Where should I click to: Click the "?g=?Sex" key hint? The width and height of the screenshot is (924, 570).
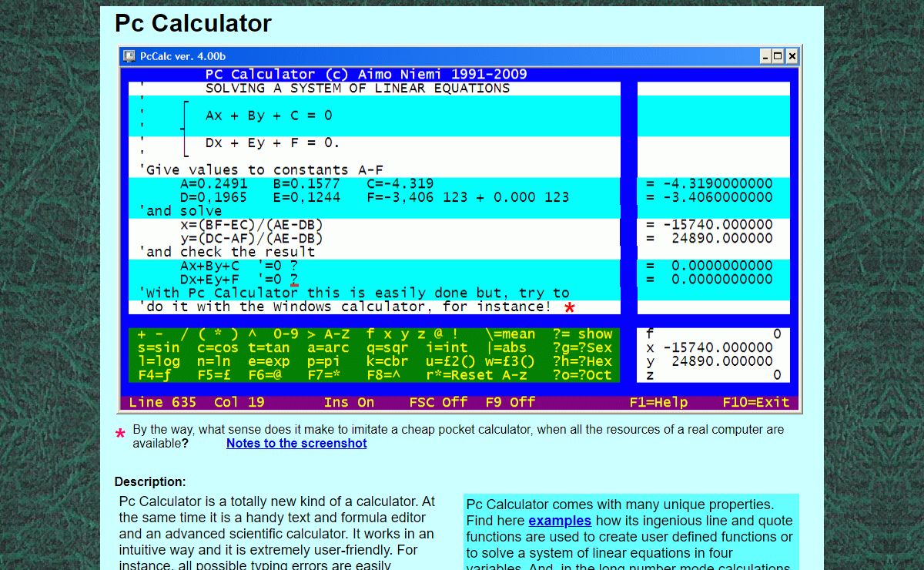point(582,348)
